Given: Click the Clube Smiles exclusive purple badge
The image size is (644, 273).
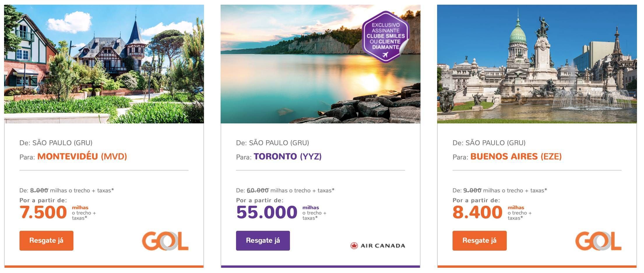Looking at the screenshot, I should 386,36.
